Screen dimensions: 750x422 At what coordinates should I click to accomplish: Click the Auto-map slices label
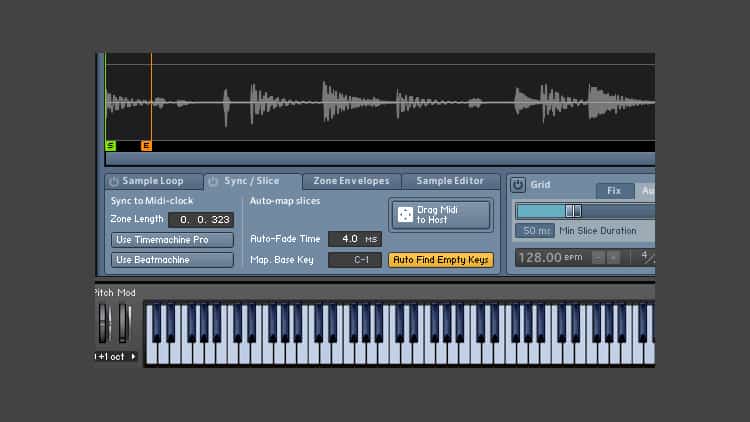click(285, 201)
